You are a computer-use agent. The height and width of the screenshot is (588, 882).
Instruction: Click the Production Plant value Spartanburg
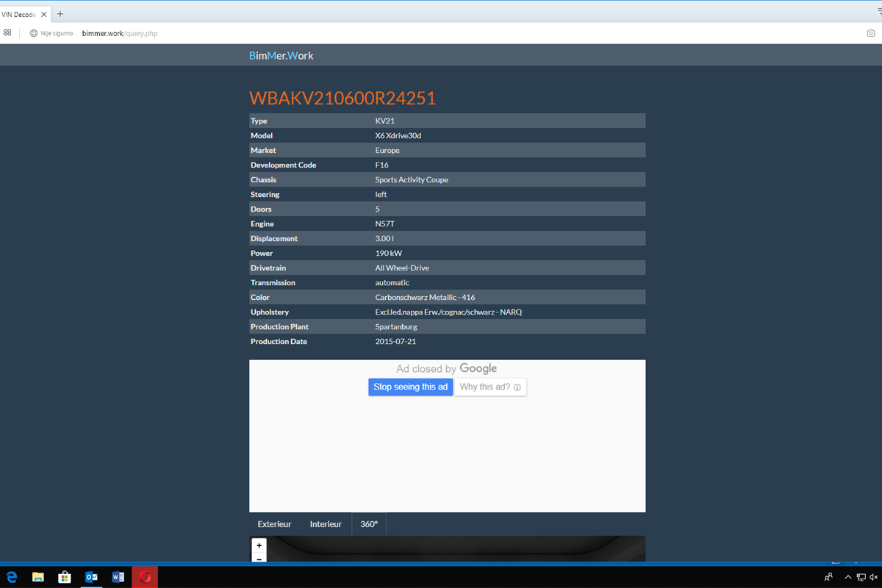[396, 327]
